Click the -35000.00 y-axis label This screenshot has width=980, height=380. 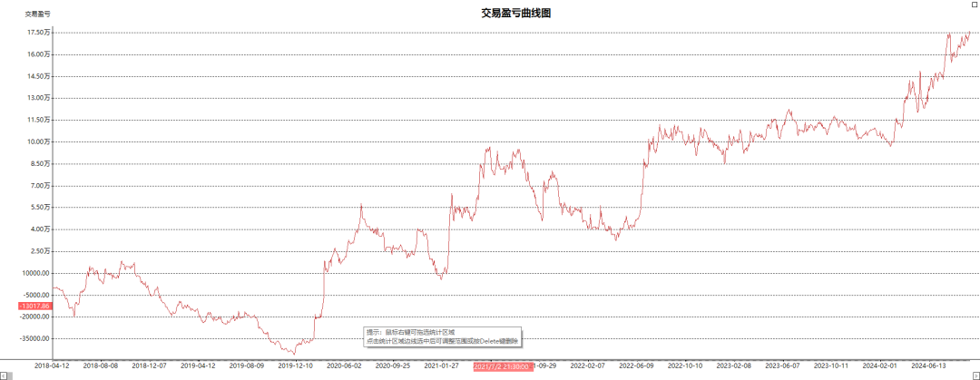33,338
